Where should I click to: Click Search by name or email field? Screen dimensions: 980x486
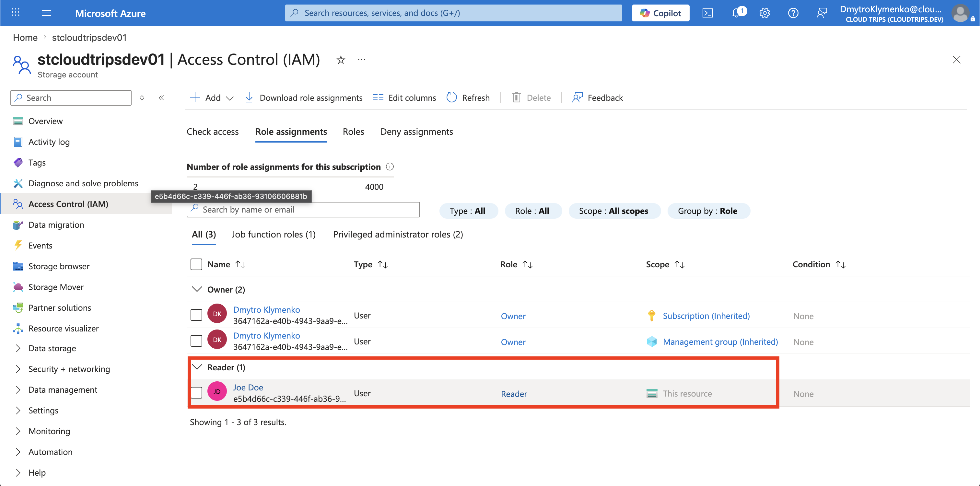pos(303,210)
